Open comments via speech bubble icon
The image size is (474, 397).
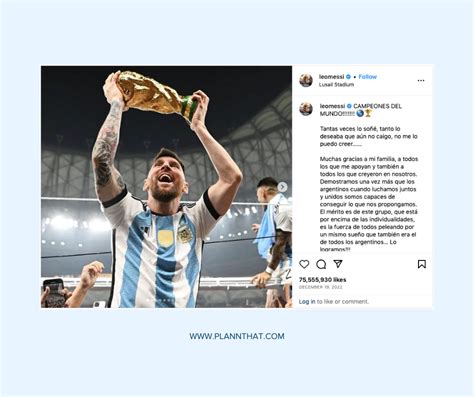point(321,264)
